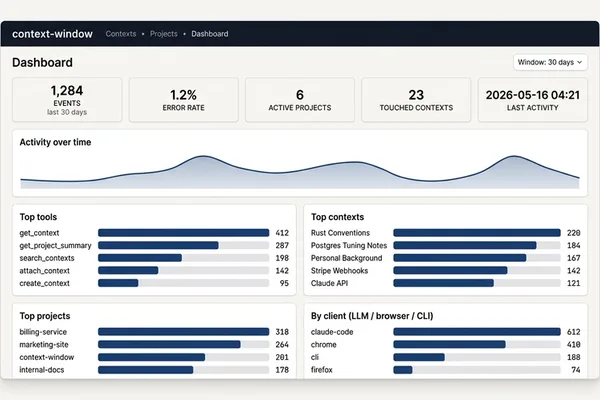This screenshot has width=600, height=400.
Task: Click the Claude API usage bar
Action: (477, 283)
